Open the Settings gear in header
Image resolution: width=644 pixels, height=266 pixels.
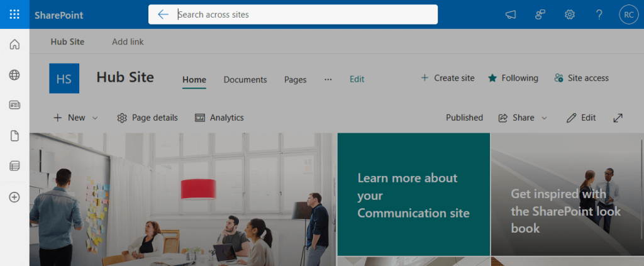pos(569,15)
